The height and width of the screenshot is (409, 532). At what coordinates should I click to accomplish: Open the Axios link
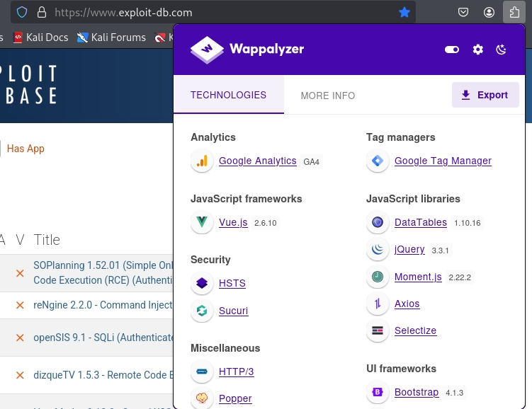407,304
